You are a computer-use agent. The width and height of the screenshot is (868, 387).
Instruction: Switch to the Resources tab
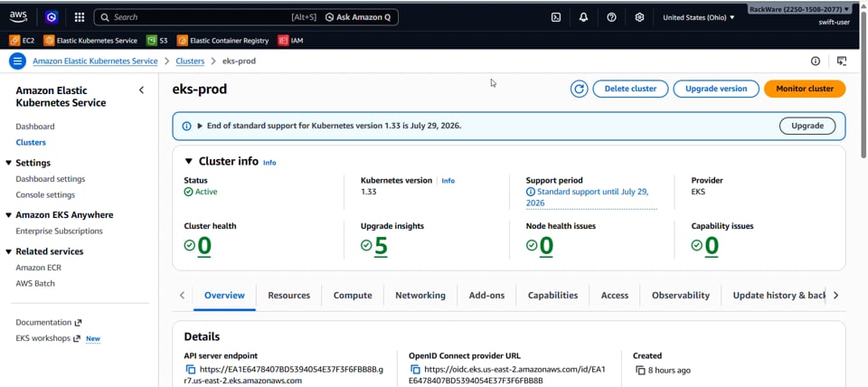coord(289,295)
